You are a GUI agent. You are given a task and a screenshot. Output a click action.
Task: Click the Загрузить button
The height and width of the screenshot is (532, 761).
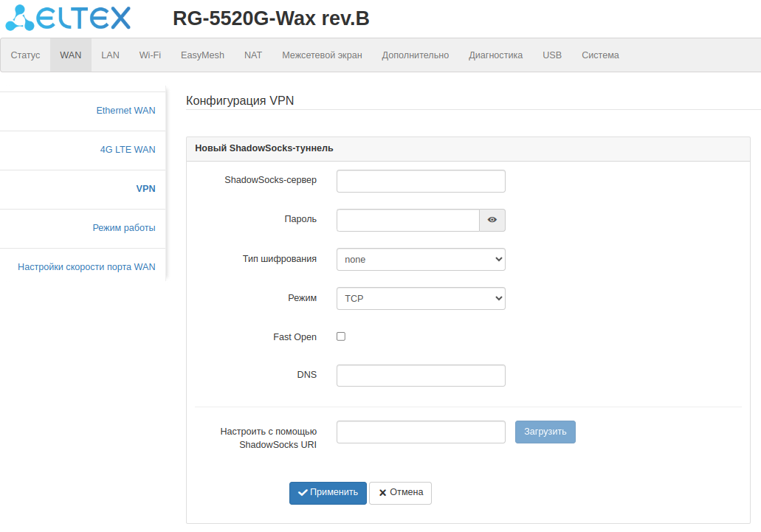(x=545, y=432)
